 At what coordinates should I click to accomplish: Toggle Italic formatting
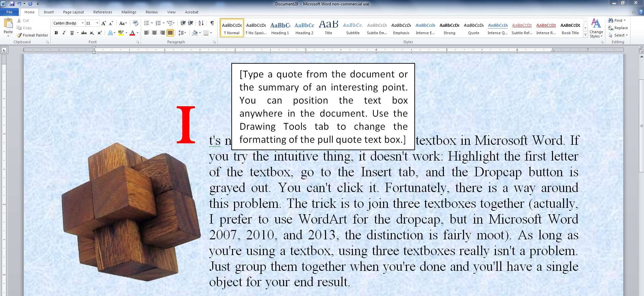tap(64, 33)
